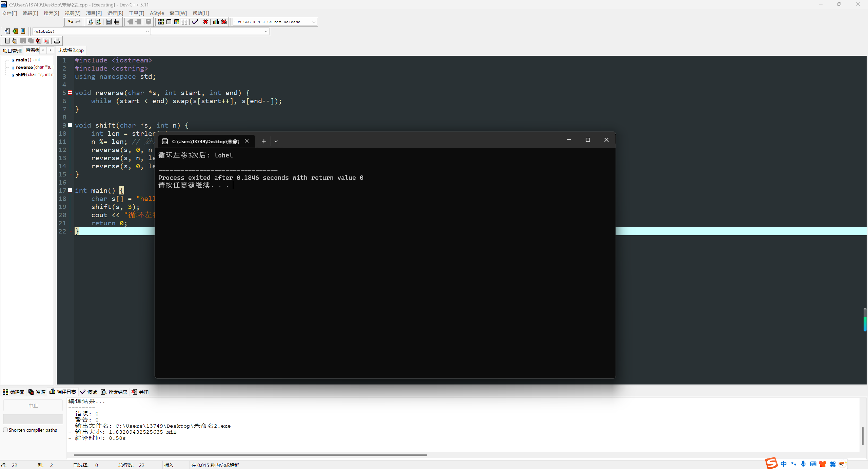Collapse the main function fold marker
Screen dimensions: 868x469
(x=70, y=190)
